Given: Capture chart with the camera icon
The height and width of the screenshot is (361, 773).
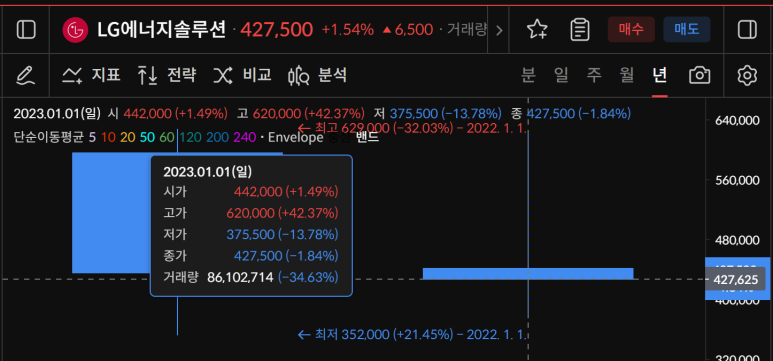Looking at the screenshot, I should (x=700, y=75).
